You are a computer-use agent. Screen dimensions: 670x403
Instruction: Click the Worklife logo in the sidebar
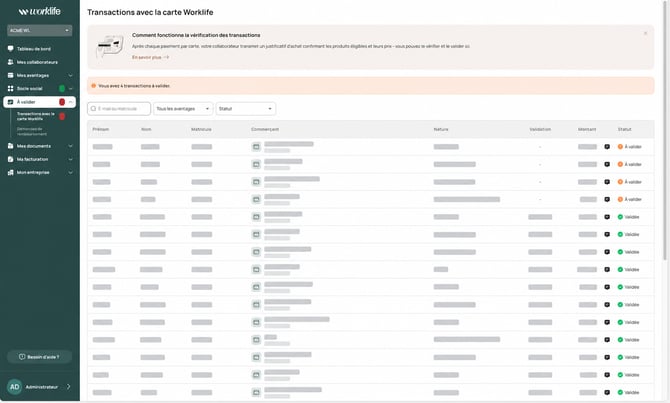(x=39, y=11)
